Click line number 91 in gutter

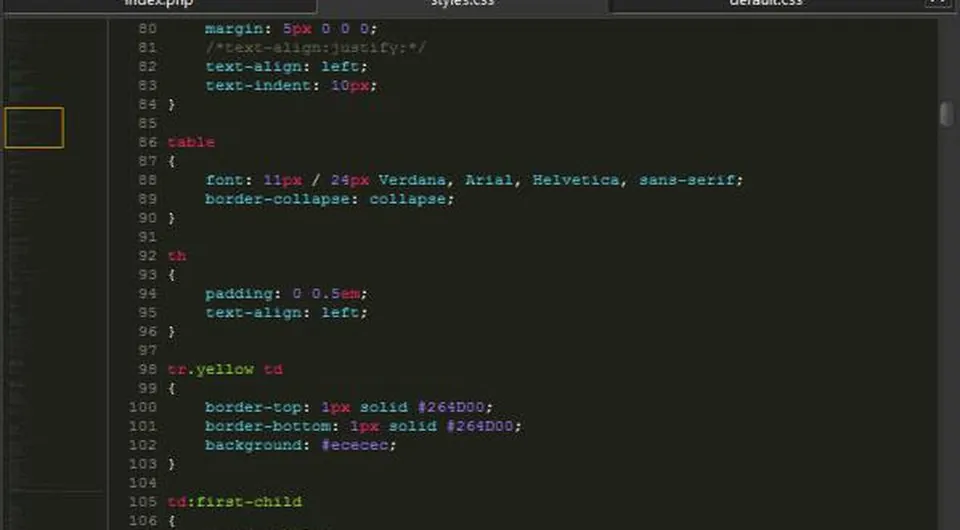coord(148,237)
